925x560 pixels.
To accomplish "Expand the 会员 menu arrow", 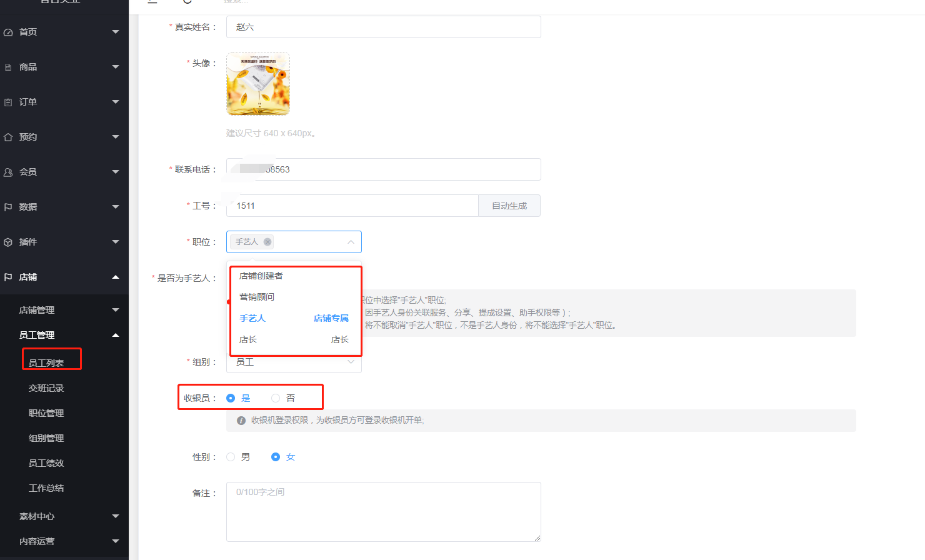I will (116, 172).
